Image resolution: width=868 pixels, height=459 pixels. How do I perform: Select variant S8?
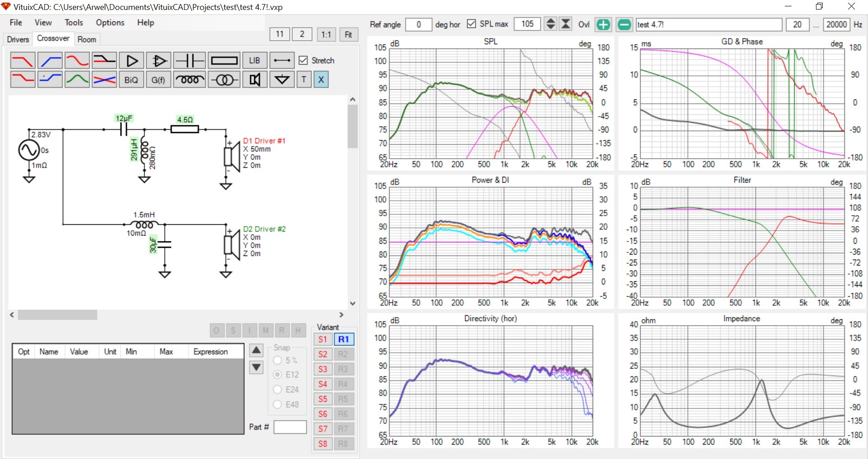click(x=323, y=444)
